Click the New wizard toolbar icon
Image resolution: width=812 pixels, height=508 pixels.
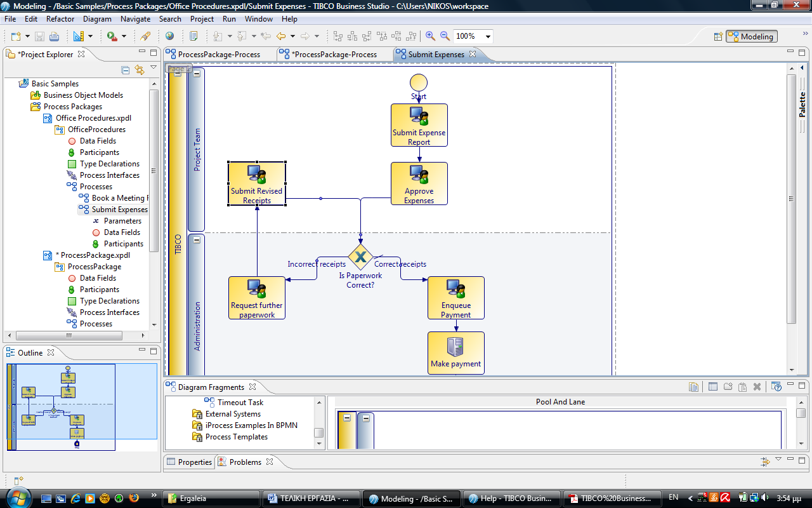pos(15,36)
